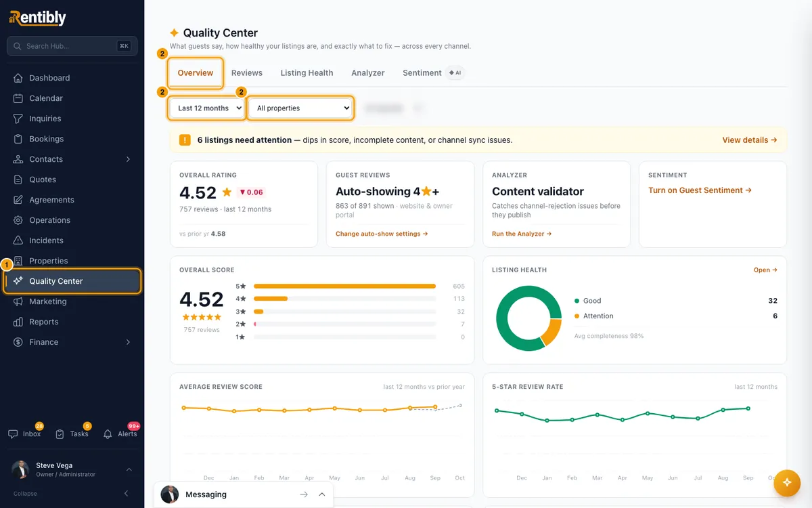Expand the Steve Vega user menu chevron
This screenshot has height=508, width=812.
[129, 469]
